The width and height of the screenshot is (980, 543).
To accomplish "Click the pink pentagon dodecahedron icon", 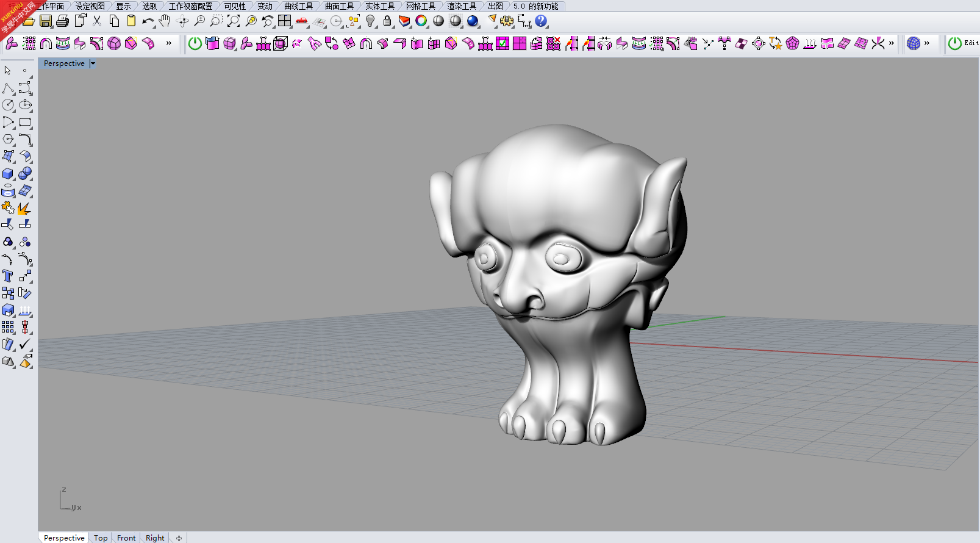I will pyautogui.click(x=792, y=43).
